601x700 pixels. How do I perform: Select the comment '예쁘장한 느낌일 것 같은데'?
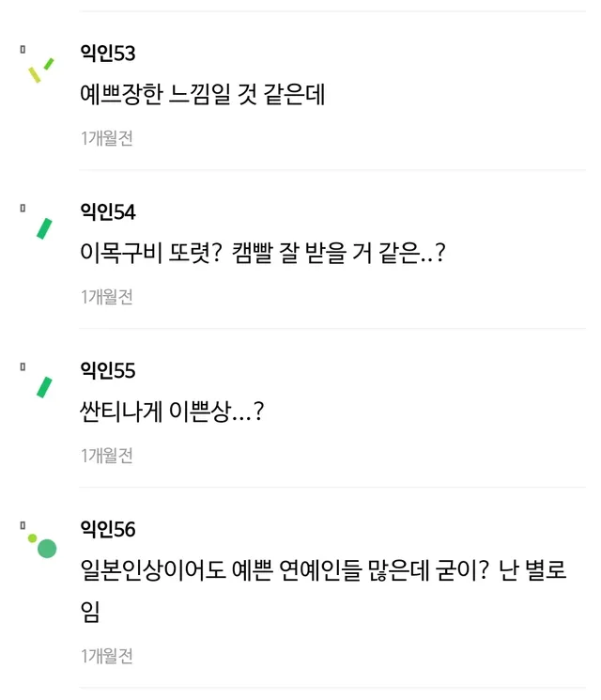[203, 95]
